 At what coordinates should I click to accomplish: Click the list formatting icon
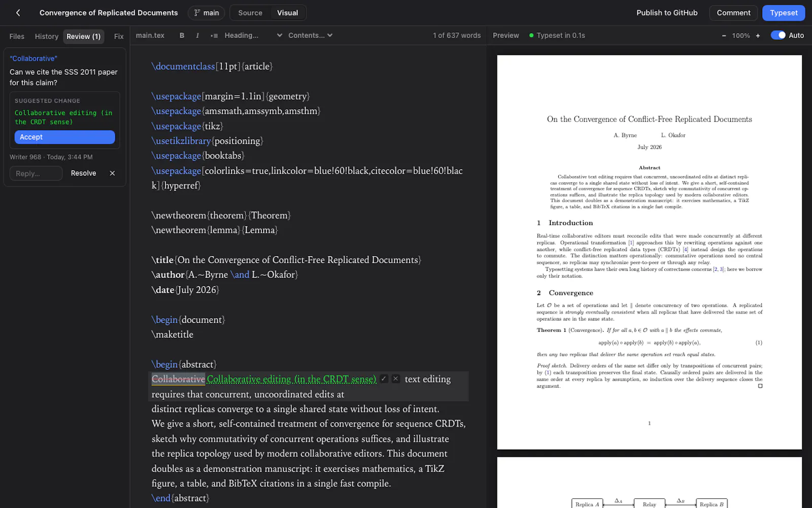tap(214, 36)
